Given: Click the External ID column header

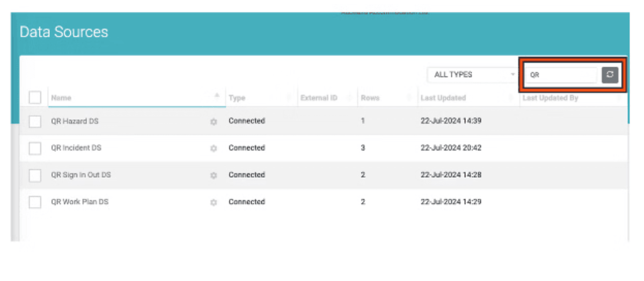Looking at the screenshot, I should (x=319, y=98).
